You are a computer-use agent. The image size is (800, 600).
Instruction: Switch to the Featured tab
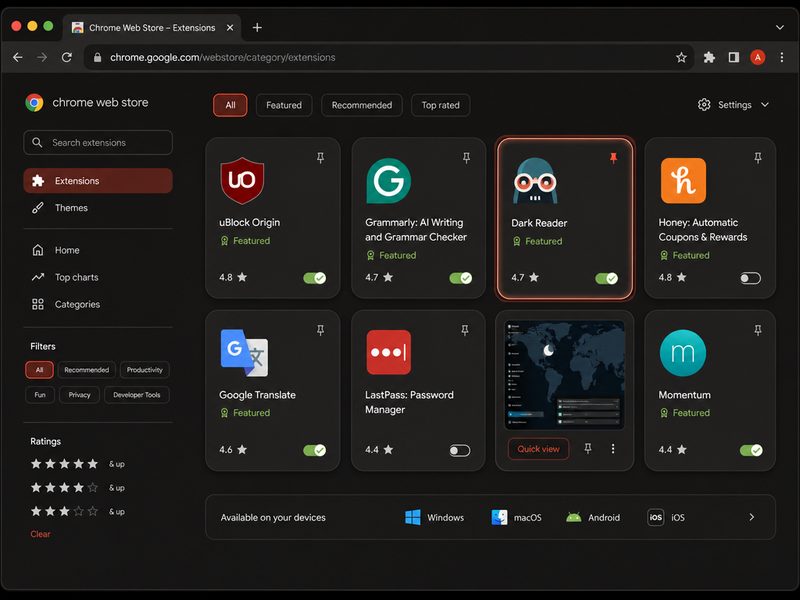pos(284,105)
